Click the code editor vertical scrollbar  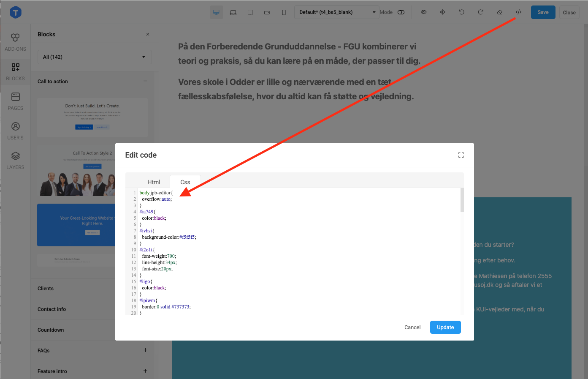coord(462,200)
